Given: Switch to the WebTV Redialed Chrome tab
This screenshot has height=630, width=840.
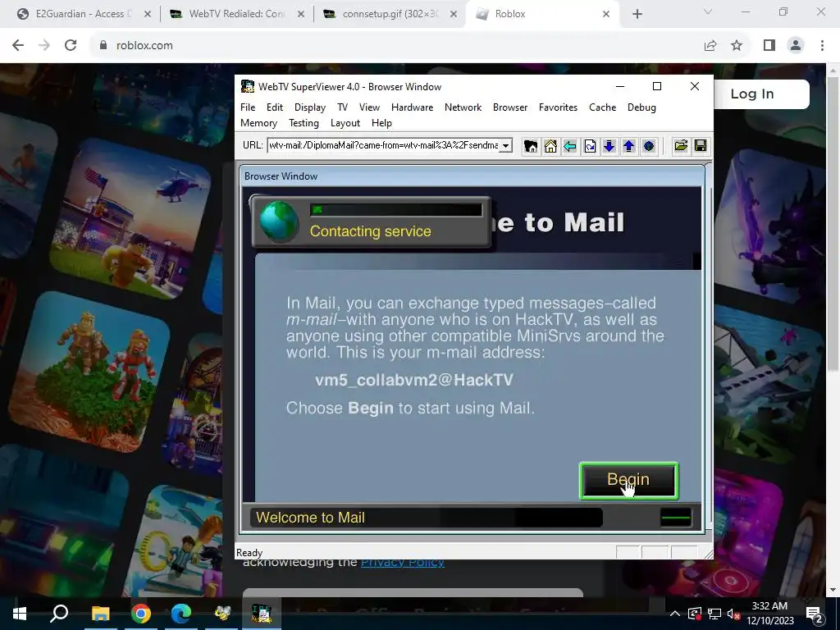Looking at the screenshot, I should [x=235, y=14].
